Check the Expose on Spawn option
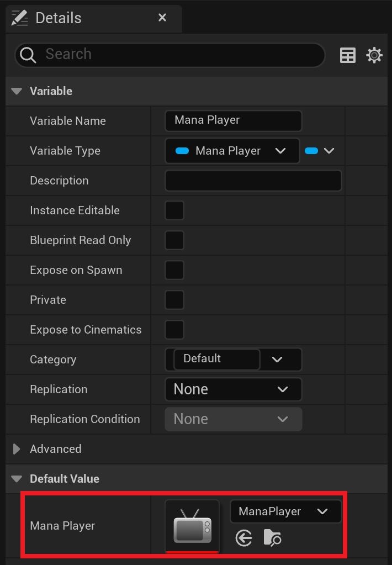392x565 pixels. (174, 270)
